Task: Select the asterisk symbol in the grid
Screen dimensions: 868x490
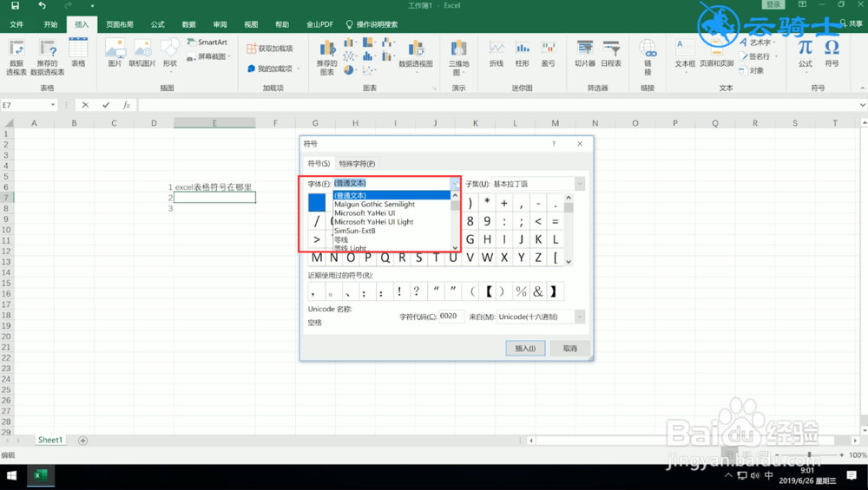Action: (487, 202)
